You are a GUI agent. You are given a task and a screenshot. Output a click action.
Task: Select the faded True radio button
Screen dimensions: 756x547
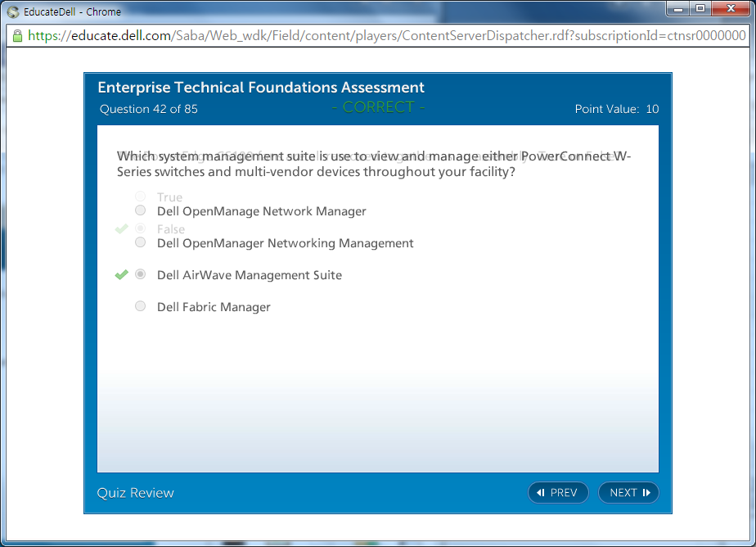[141, 197]
